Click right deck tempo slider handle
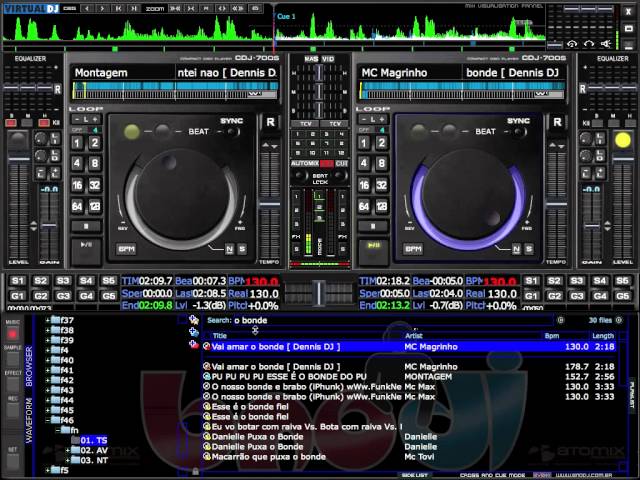Viewport: 640px width, 480px height. pyautogui.click(x=557, y=204)
